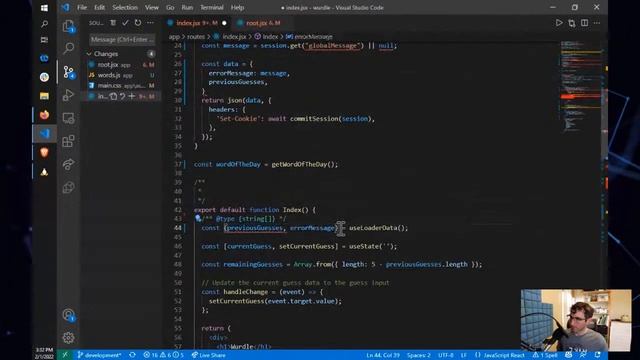Click the lightbulb code action on line 43
This screenshot has height=360, width=640.
[x=198, y=218]
